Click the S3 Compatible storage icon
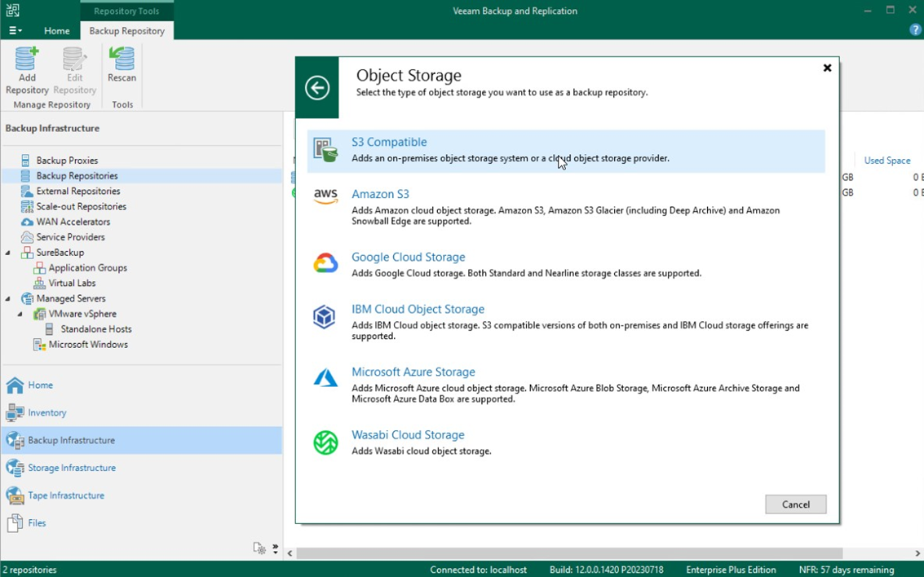This screenshot has height=577, width=924. [325, 150]
